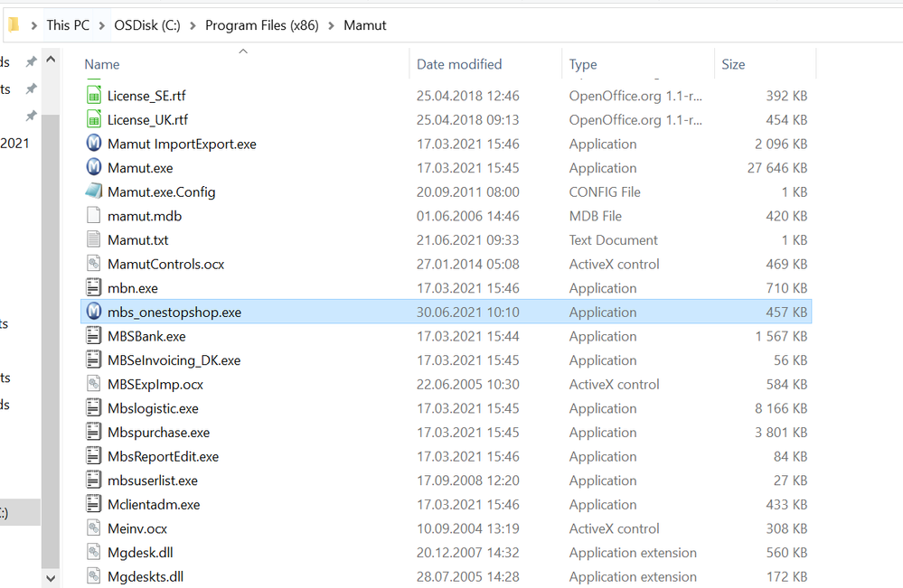Click navigation pane scroll down arrow

pyautogui.click(x=51, y=578)
